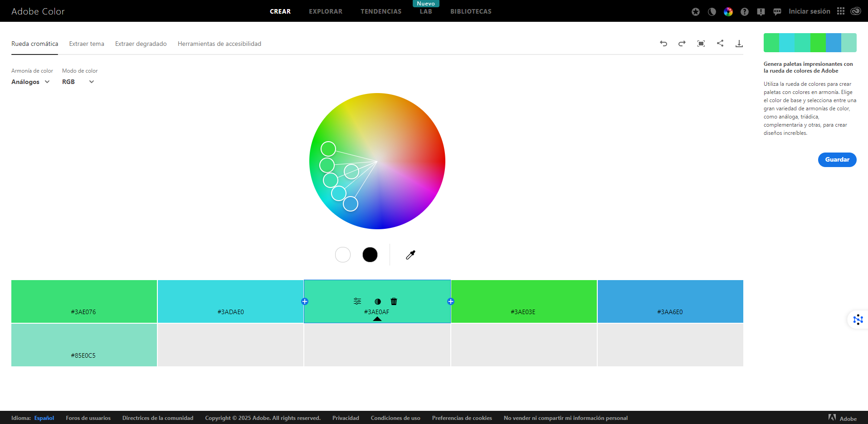Screen dimensions: 868x424
Task: Click the Adobe logo in footer
Action: point(842,418)
